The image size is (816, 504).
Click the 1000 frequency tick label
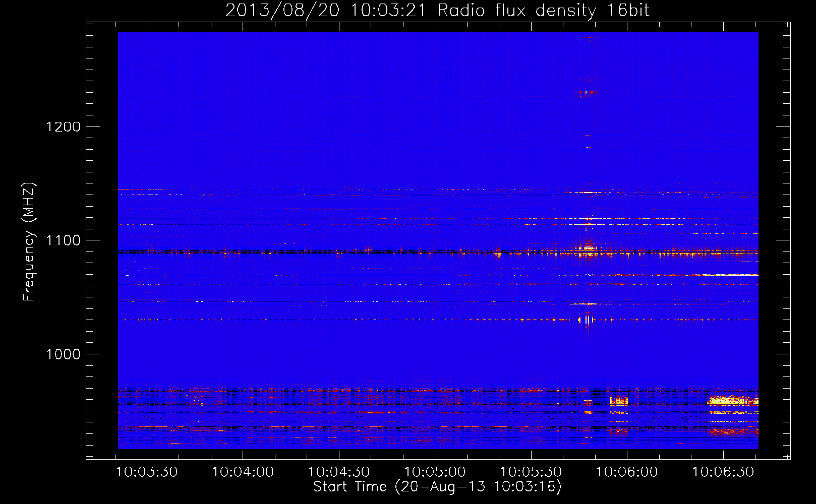tap(63, 354)
